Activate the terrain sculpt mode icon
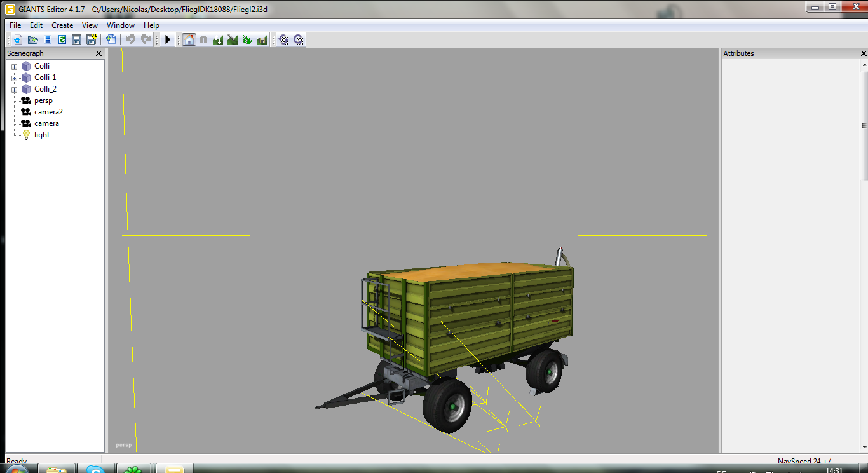868x473 pixels. click(x=218, y=39)
